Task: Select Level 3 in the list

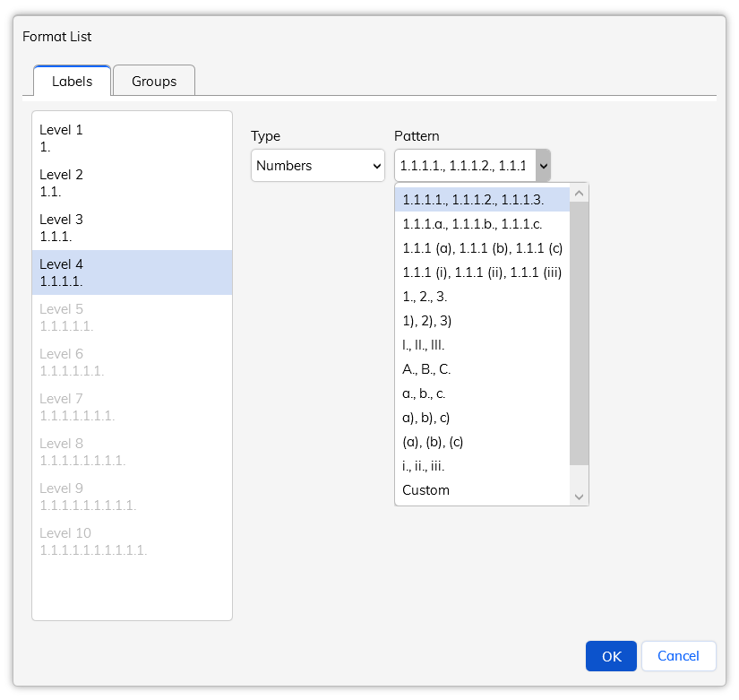Action: click(x=132, y=228)
